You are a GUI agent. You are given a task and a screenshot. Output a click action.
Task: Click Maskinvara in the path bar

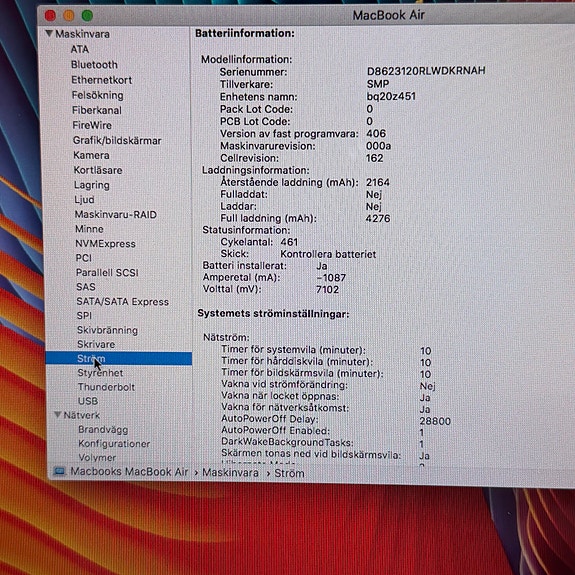pos(230,472)
